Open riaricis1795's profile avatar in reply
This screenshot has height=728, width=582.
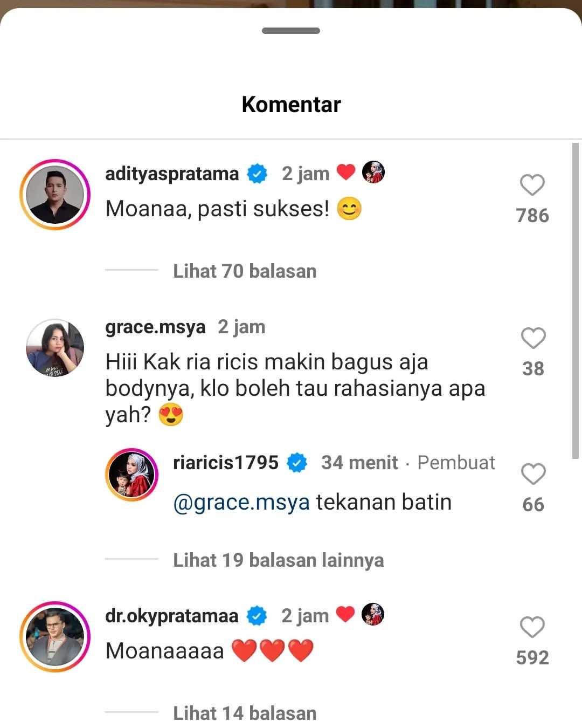click(x=131, y=475)
